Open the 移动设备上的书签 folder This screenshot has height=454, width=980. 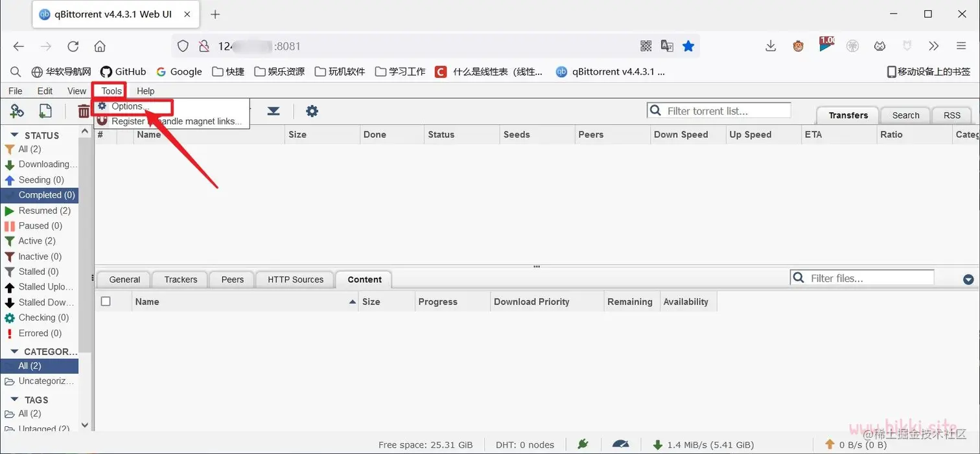[x=928, y=71]
